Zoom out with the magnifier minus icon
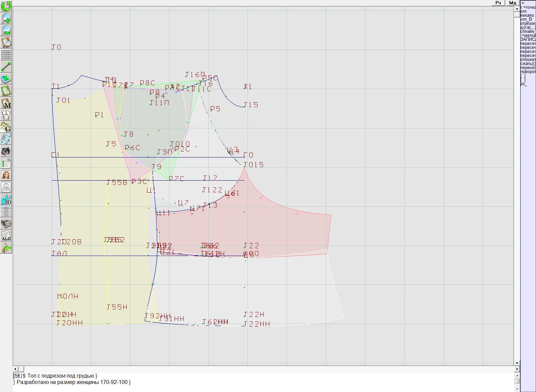 pos(6,30)
